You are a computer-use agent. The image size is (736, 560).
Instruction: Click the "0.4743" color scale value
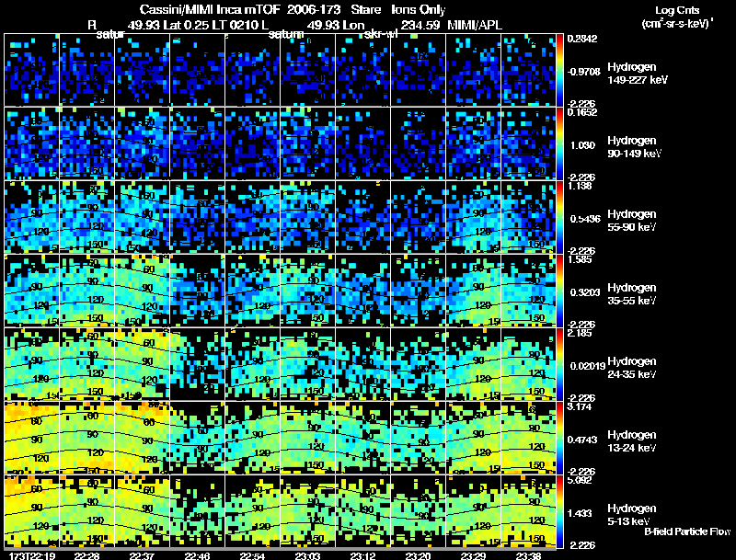point(583,440)
